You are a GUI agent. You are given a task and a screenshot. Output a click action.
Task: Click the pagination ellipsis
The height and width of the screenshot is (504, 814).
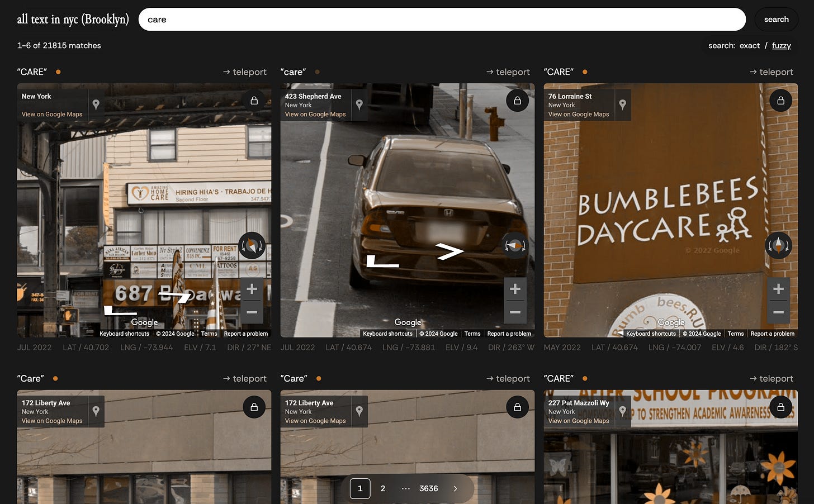(406, 488)
